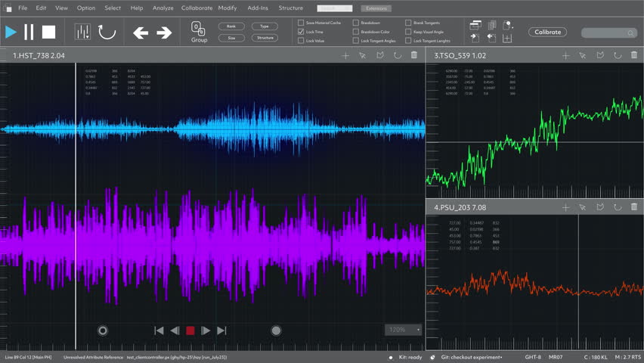Enable the Lock Value checkbox
This screenshot has width=644, height=363.
click(x=301, y=41)
